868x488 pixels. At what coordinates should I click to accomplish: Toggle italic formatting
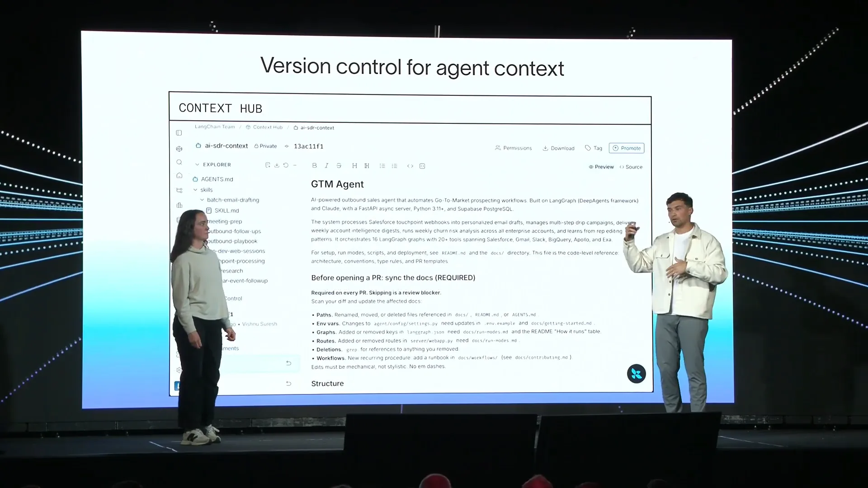(x=326, y=166)
